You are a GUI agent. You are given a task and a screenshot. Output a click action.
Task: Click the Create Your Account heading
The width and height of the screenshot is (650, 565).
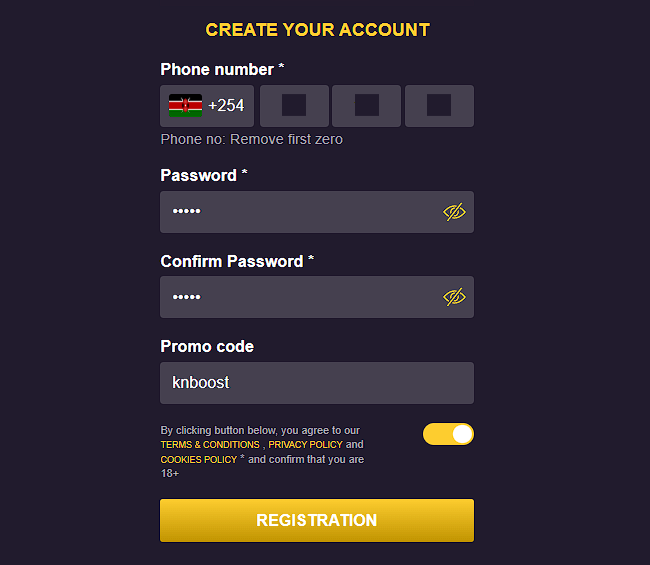click(x=317, y=30)
